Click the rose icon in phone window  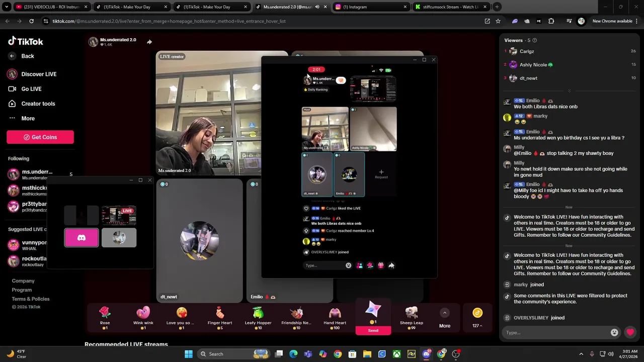370,265
